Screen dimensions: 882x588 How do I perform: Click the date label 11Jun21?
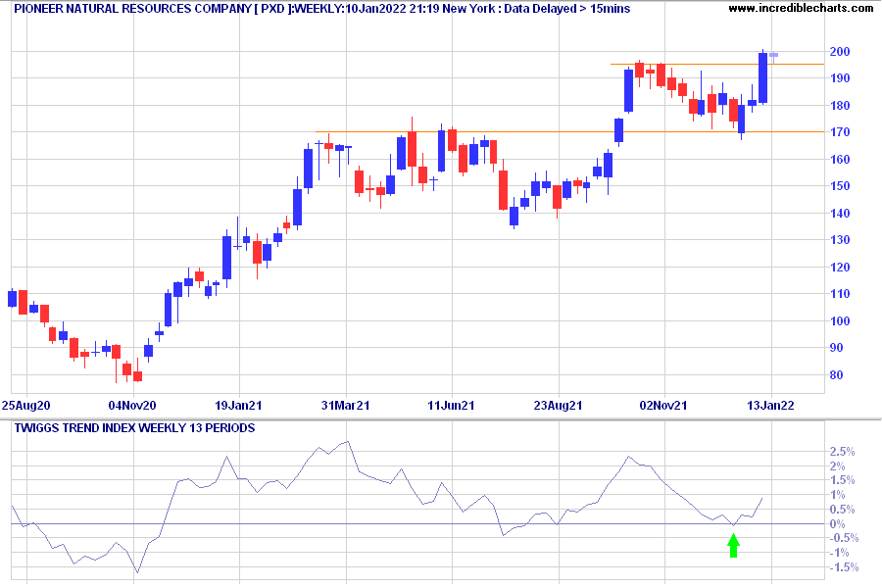tap(451, 405)
